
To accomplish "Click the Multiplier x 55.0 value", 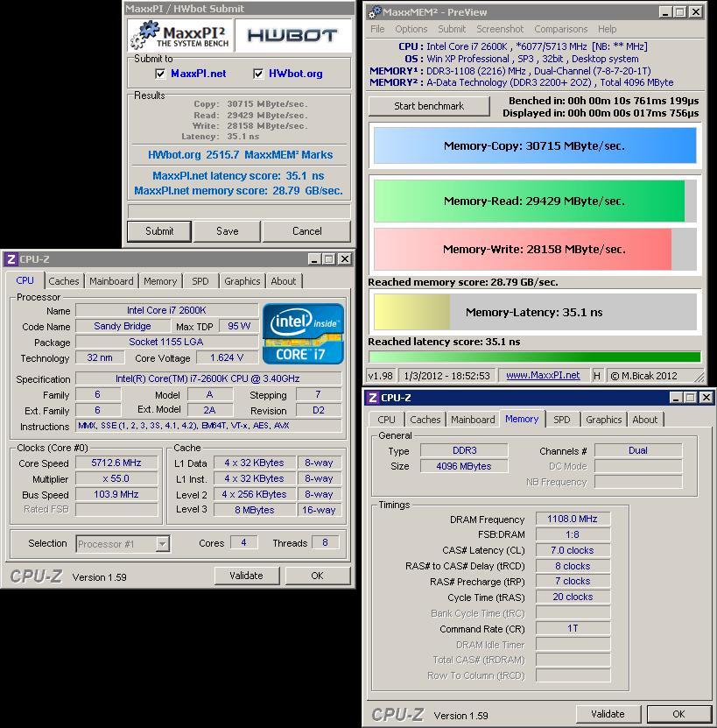I will coord(116,478).
